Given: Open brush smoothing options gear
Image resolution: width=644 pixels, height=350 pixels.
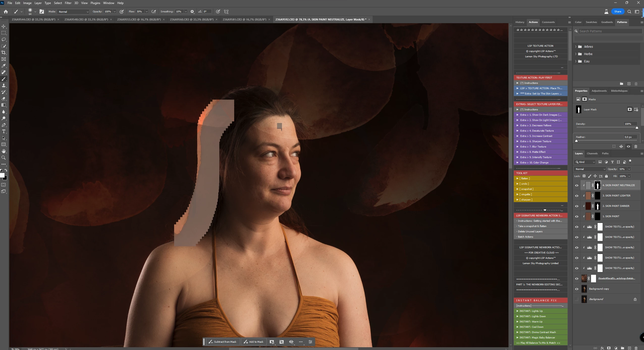Looking at the screenshot, I should pyautogui.click(x=192, y=12).
